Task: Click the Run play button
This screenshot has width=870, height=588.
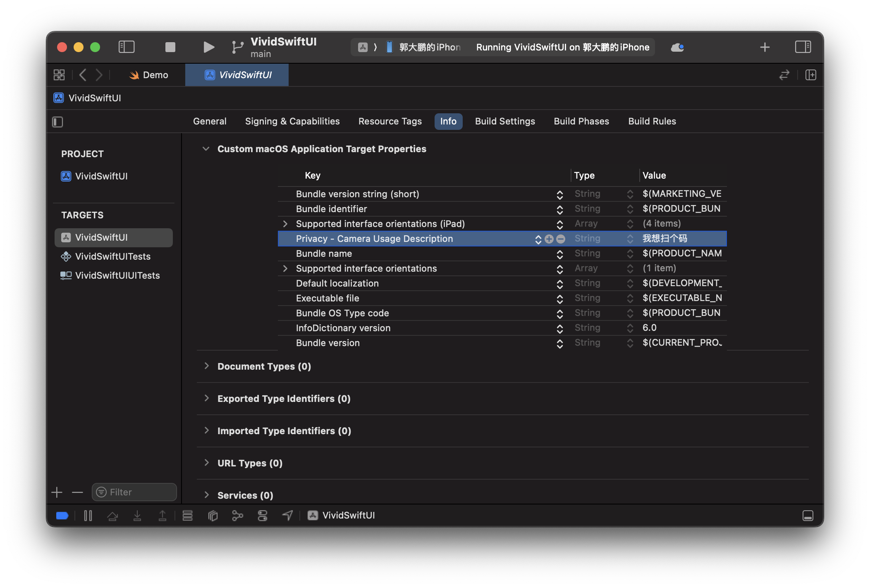Action: click(x=209, y=47)
